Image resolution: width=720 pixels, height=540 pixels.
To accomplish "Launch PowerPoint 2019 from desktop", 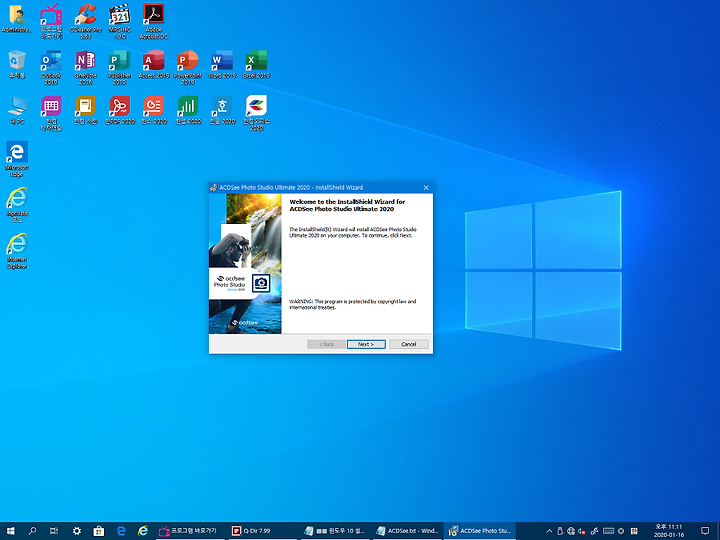I will (188, 67).
